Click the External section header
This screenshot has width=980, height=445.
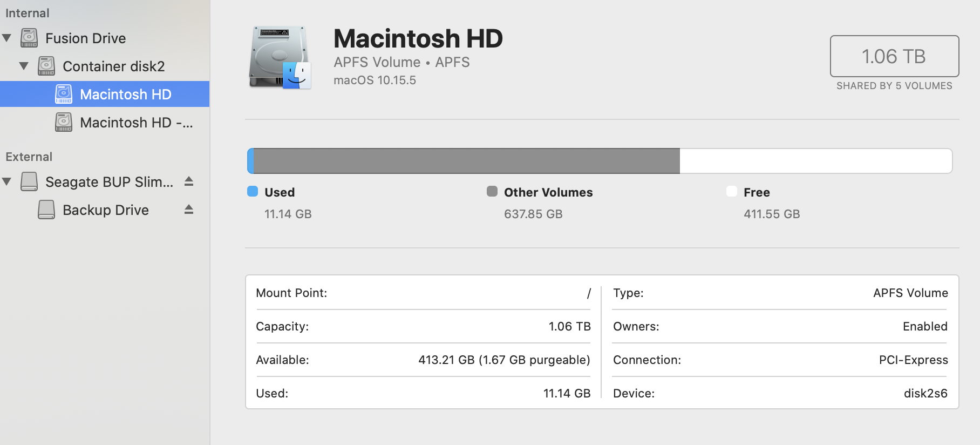click(29, 157)
